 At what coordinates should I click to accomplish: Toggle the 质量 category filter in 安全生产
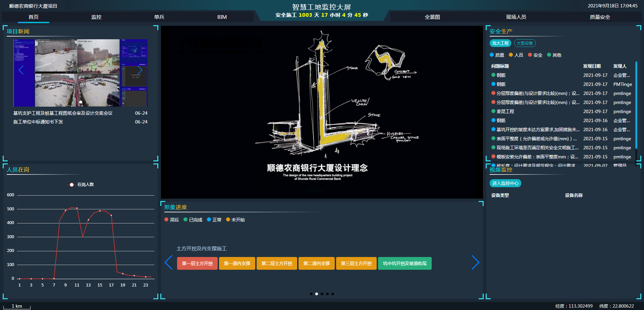point(498,55)
